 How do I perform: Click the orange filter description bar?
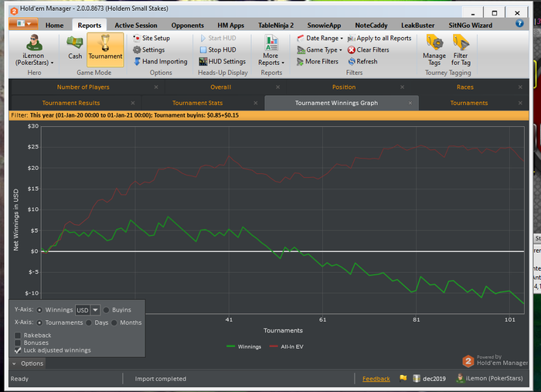(x=269, y=115)
